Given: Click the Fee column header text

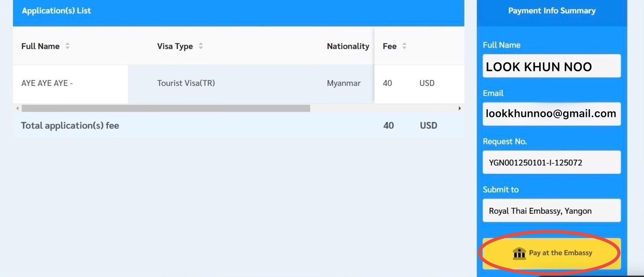Looking at the screenshot, I should (x=390, y=46).
